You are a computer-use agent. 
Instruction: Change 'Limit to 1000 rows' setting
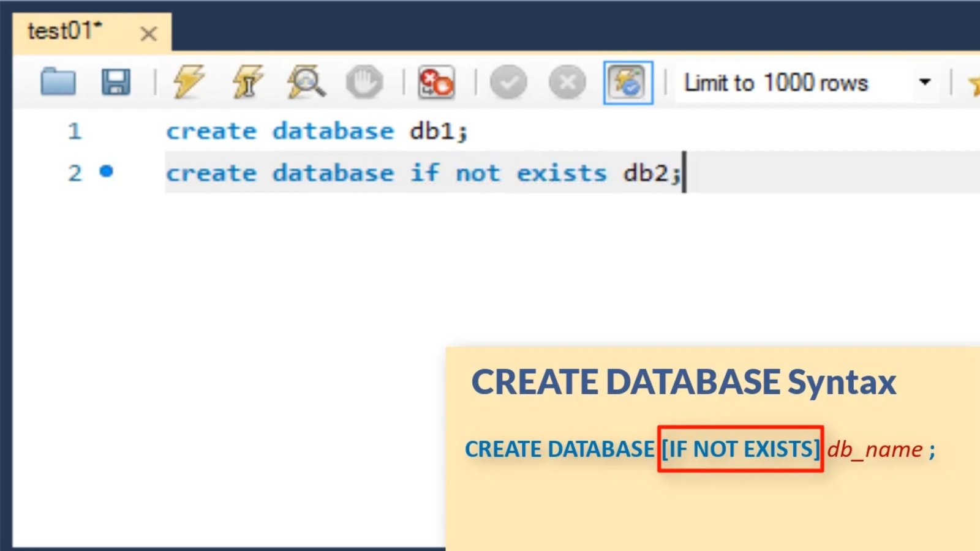pos(778,82)
